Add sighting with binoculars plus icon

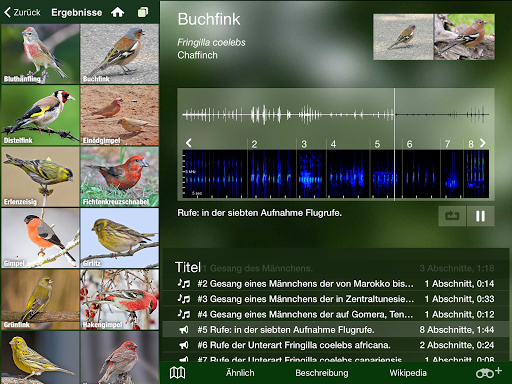tap(489, 372)
